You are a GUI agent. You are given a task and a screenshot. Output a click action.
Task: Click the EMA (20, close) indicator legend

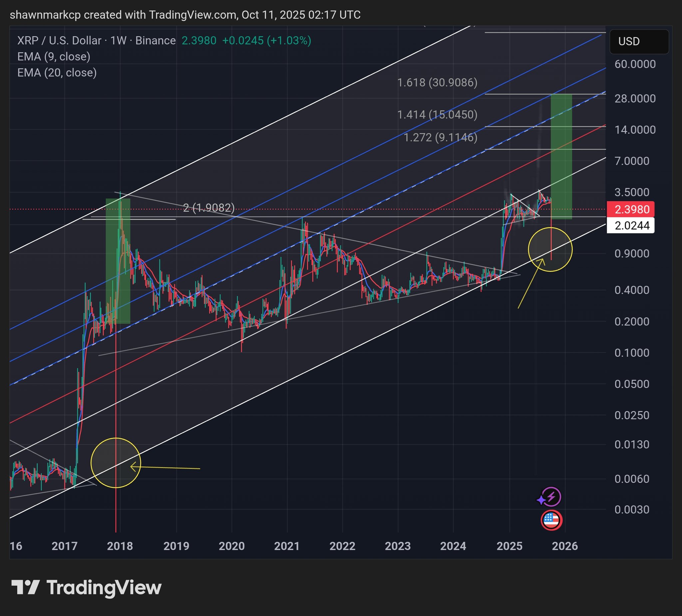click(57, 73)
